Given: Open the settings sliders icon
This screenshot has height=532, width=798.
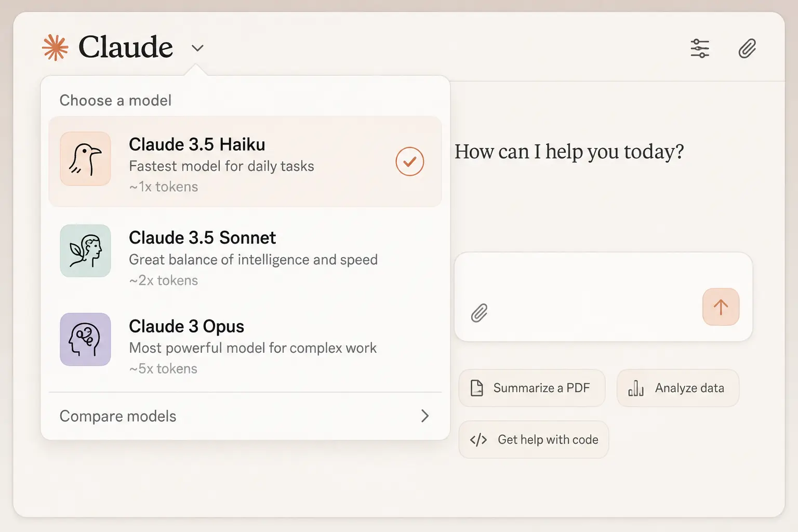Looking at the screenshot, I should pos(700,48).
